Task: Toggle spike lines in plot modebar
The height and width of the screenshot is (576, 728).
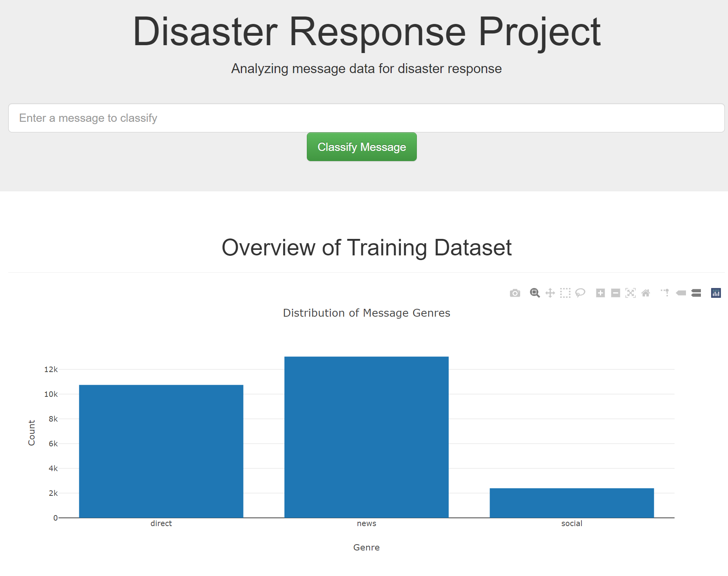Action: click(x=665, y=293)
